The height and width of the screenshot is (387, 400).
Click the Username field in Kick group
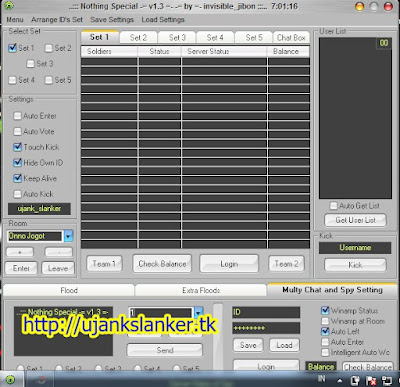coord(355,248)
